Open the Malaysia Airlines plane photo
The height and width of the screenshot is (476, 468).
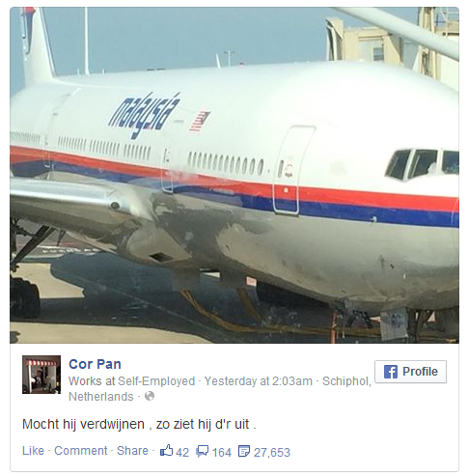point(234,175)
